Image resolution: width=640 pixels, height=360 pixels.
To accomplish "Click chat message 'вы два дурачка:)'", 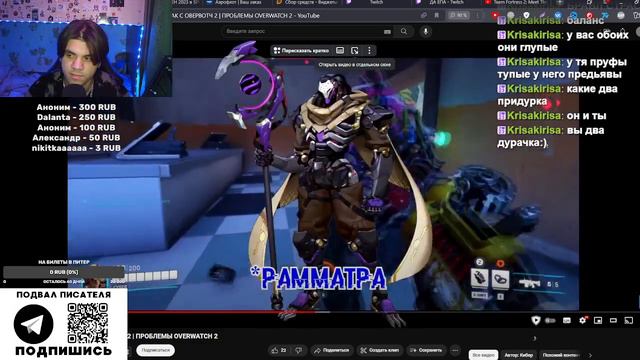I will [x=551, y=136].
